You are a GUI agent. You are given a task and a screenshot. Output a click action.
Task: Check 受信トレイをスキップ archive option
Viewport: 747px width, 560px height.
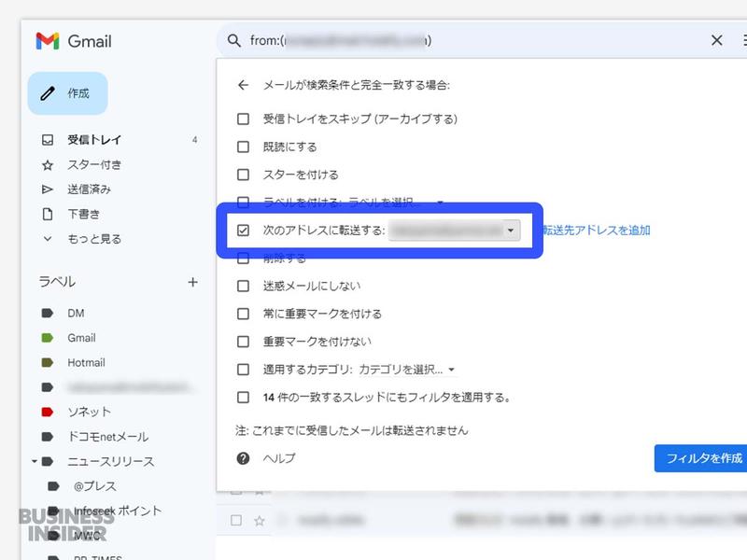(243, 119)
